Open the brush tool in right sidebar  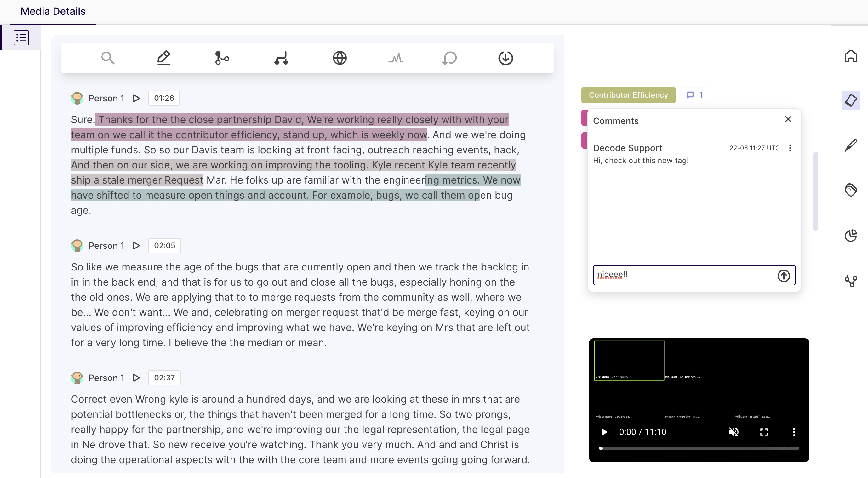pos(850,145)
